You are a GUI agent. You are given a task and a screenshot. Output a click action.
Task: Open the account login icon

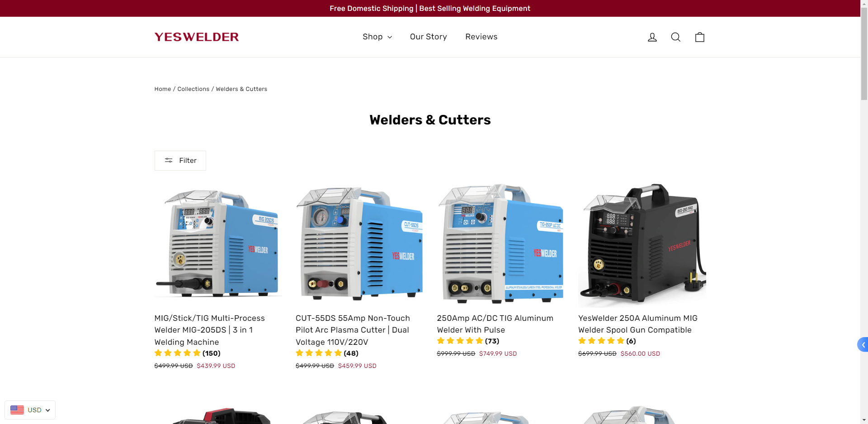coord(652,37)
